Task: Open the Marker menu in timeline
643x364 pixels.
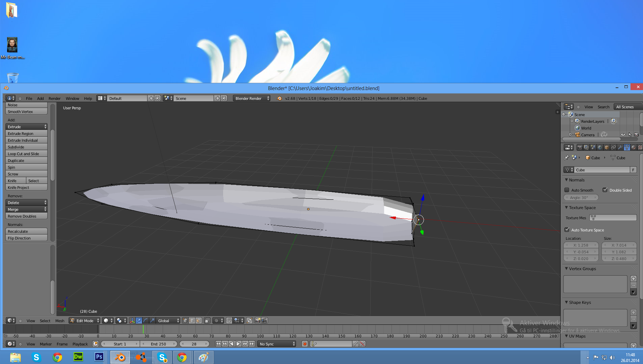Action: point(46,344)
